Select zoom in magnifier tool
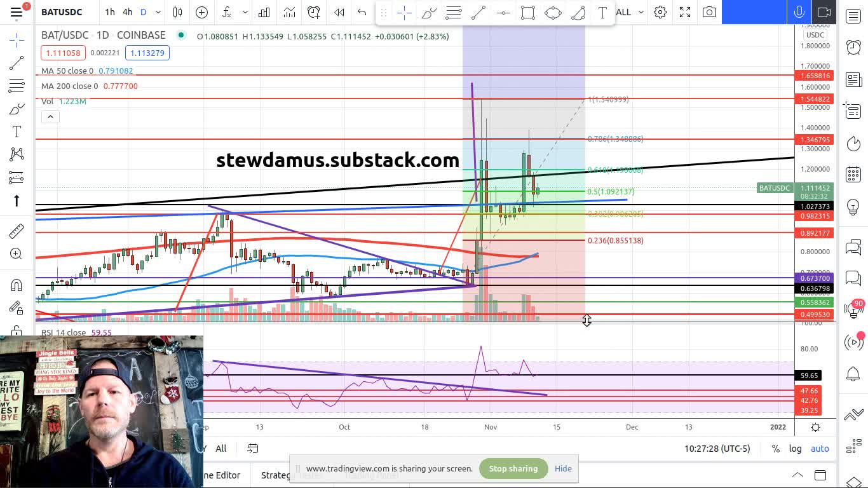 tap(17, 254)
